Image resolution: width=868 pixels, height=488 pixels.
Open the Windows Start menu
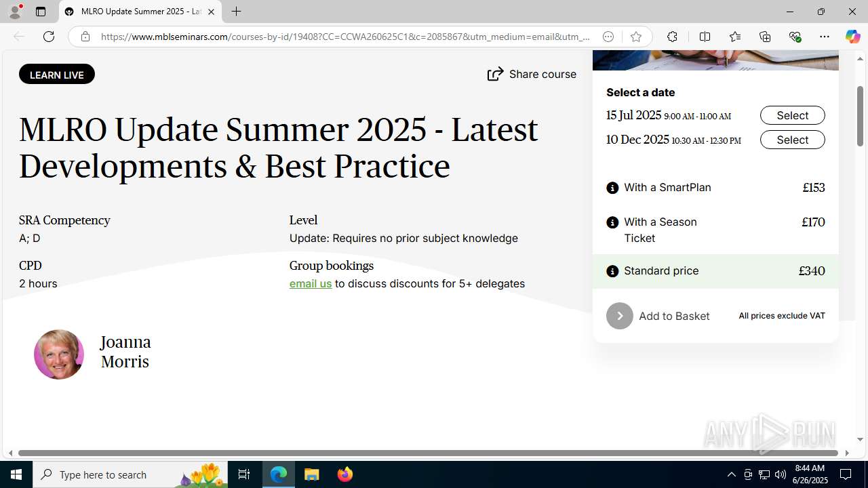click(x=16, y=474)
